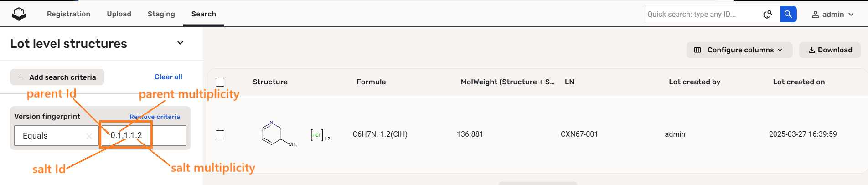
Task: Click the Download arrow icon
Action: 812,50
